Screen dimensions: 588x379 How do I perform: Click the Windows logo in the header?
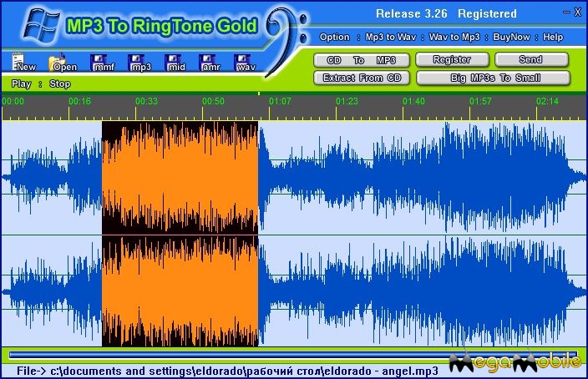click(40, 25)
